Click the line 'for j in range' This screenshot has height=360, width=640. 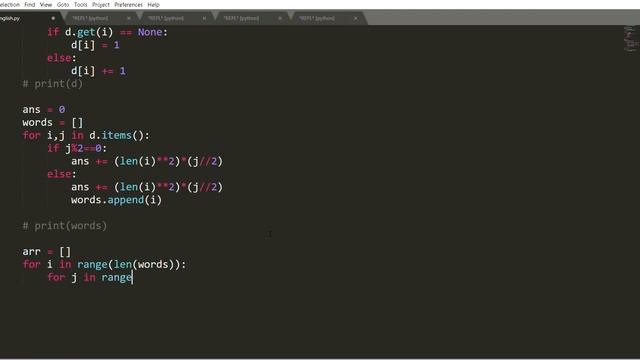pyautogui.click(x=90, y=278)
